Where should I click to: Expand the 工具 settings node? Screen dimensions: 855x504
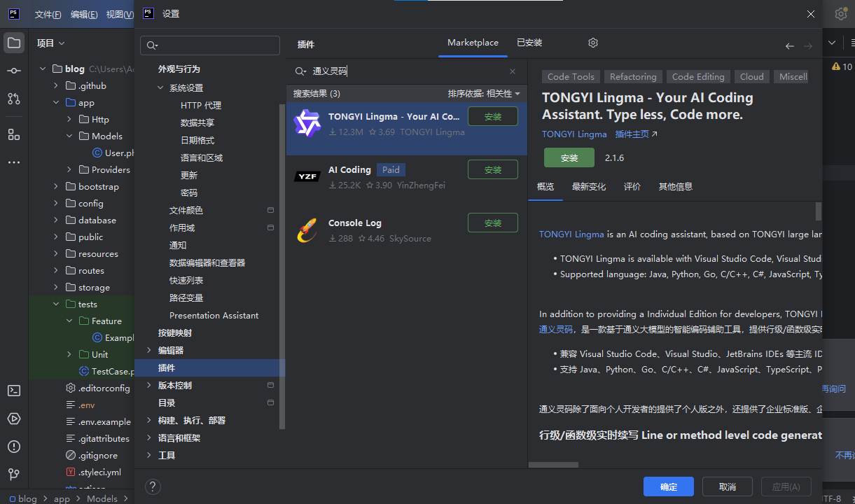[148, 455]
